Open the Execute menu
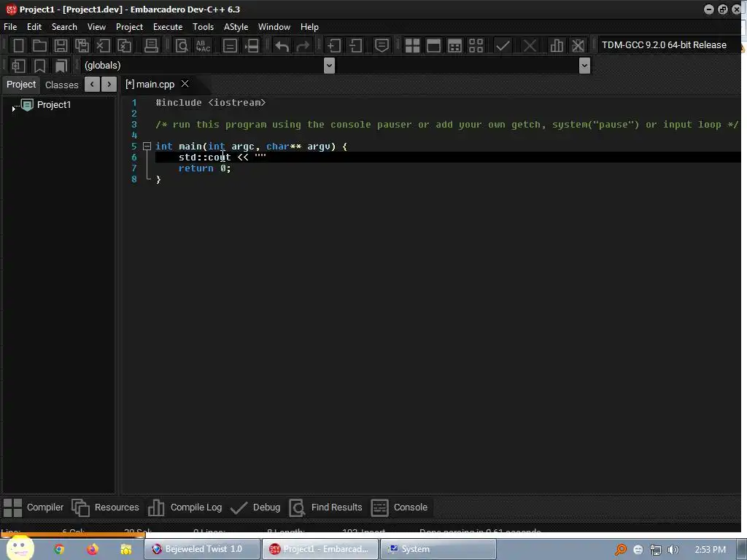Screen dimensions: 747x560 point(168,27)
